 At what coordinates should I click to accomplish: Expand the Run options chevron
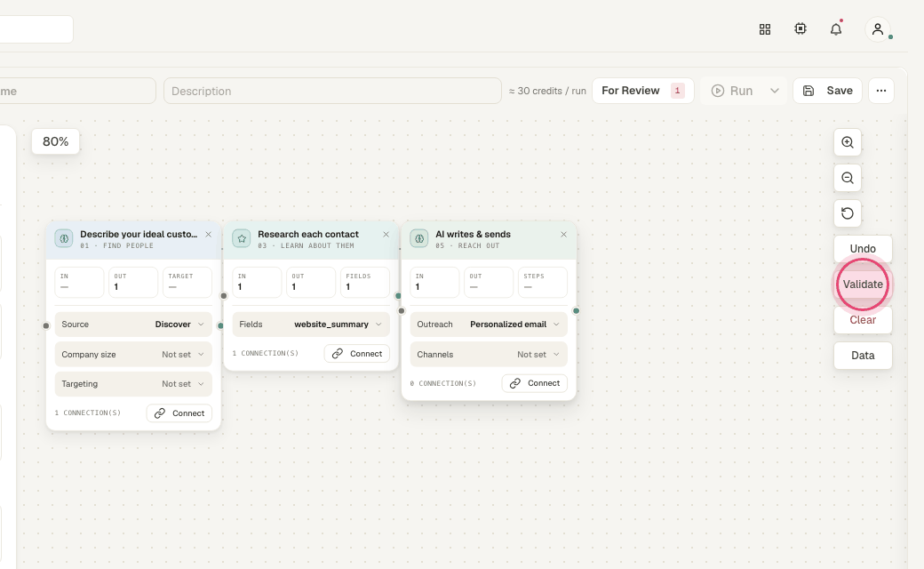(775, 91)
